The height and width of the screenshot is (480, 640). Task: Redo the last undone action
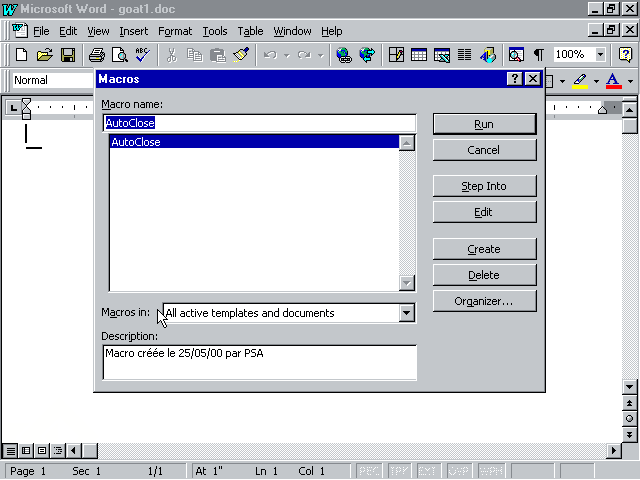304,55
